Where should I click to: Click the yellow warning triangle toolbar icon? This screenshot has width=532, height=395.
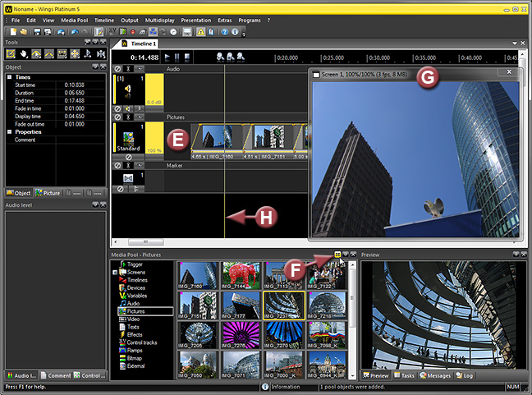(201, 32)
